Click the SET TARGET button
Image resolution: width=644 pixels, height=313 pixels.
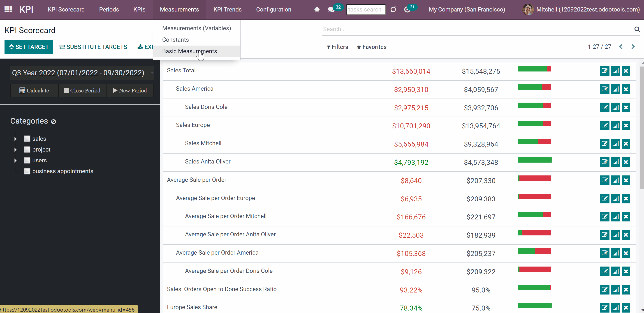pyautogui.click(x=29, y=47)
